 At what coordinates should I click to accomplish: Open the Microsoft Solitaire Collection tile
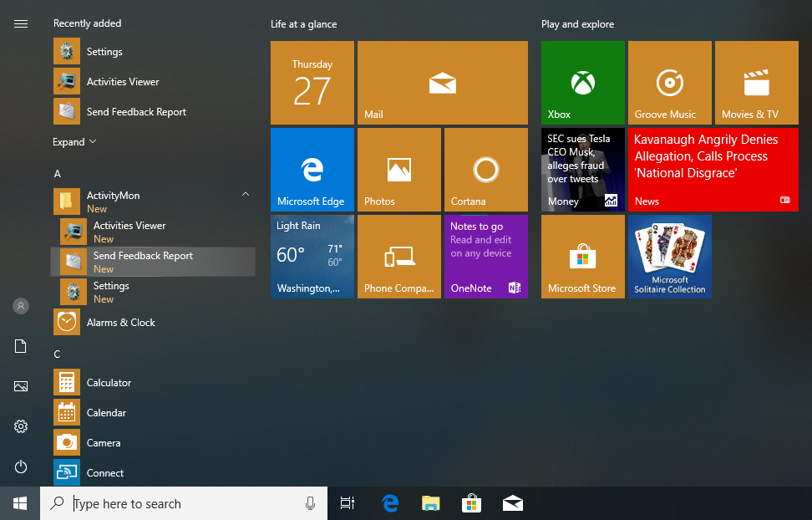coord(670,257)
